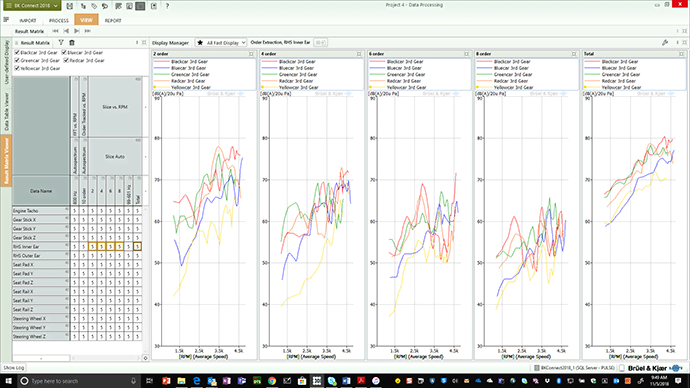Click the Windows taskbar search box
690x388 pixels.
click(x=78, y=381)
